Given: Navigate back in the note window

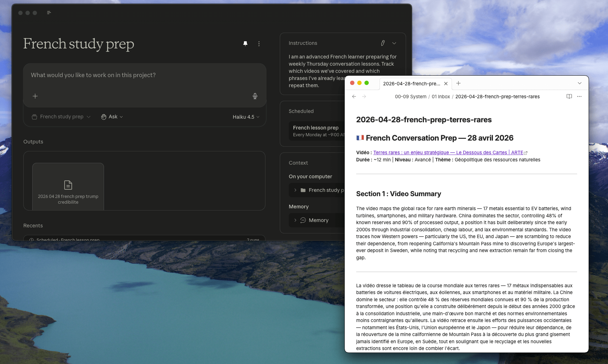Looking at the screenshot, I should point(354,96).
